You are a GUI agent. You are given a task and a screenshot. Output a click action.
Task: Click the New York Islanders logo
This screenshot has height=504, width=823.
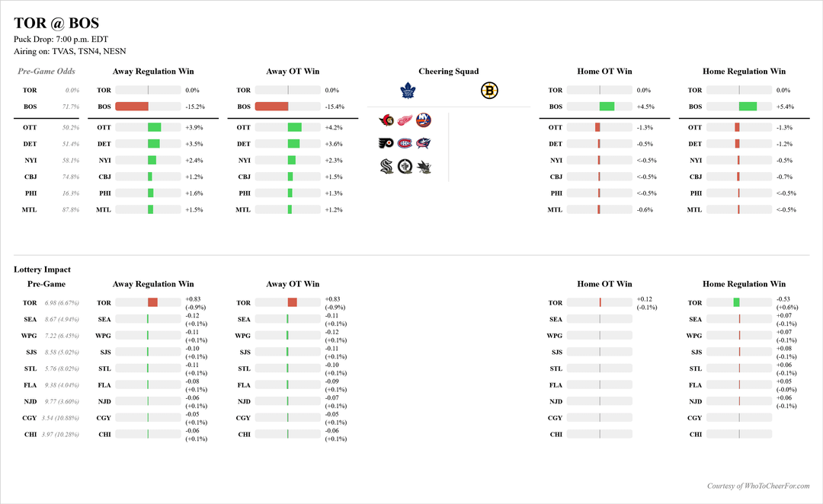(x=424, y=120)
